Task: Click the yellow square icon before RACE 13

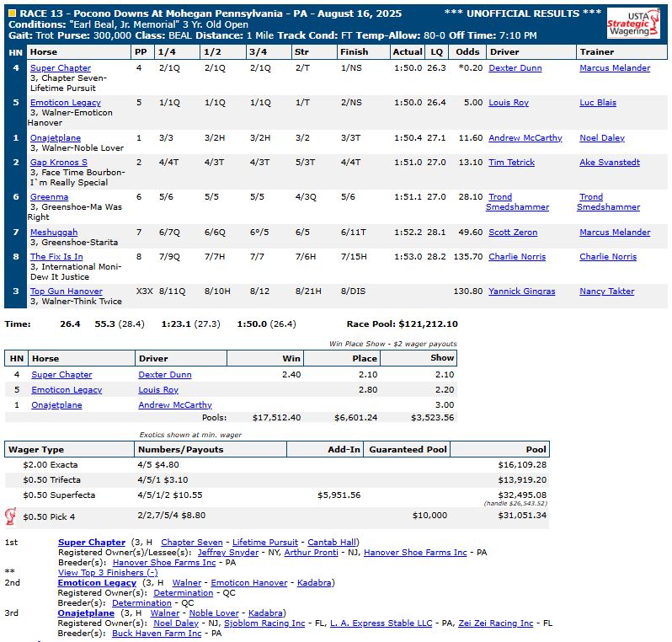Action: (x=12, y=14)
